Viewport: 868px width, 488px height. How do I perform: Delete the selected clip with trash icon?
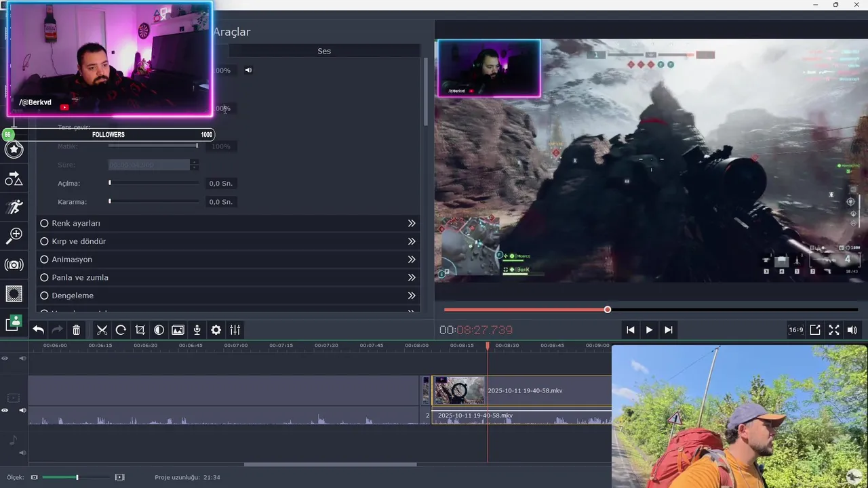(77, 330)
